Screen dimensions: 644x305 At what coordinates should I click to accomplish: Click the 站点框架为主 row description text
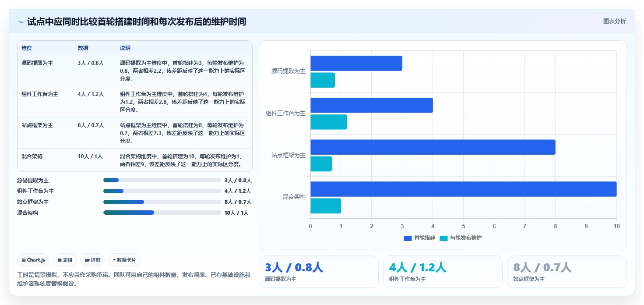(x=183, y=133)
